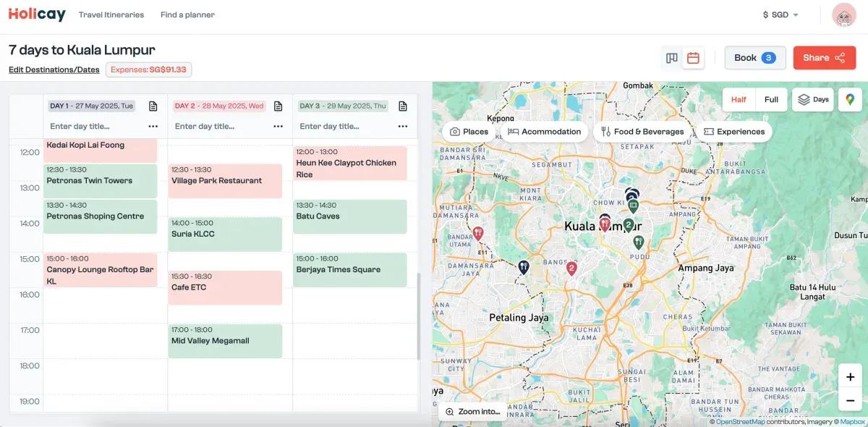This screenshot has height=427, width=868.
Task: Click the red cluster pin 2 near Bangsar
Action: click(x=571, y=269)
